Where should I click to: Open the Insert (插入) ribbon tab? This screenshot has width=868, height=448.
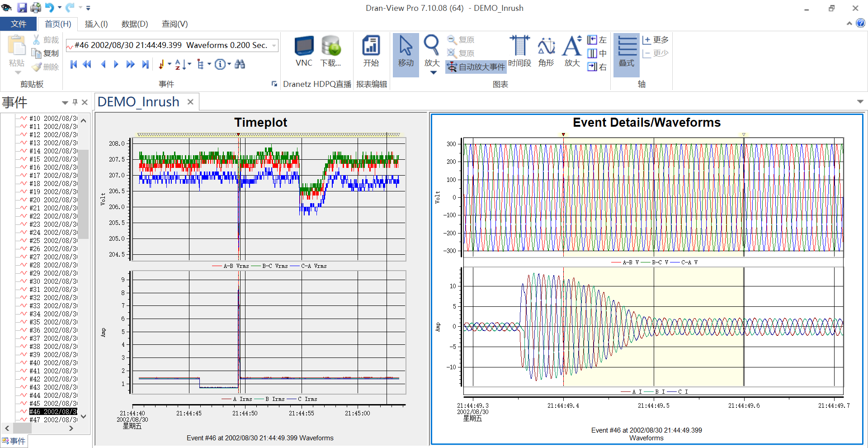(x=96, y=24)
